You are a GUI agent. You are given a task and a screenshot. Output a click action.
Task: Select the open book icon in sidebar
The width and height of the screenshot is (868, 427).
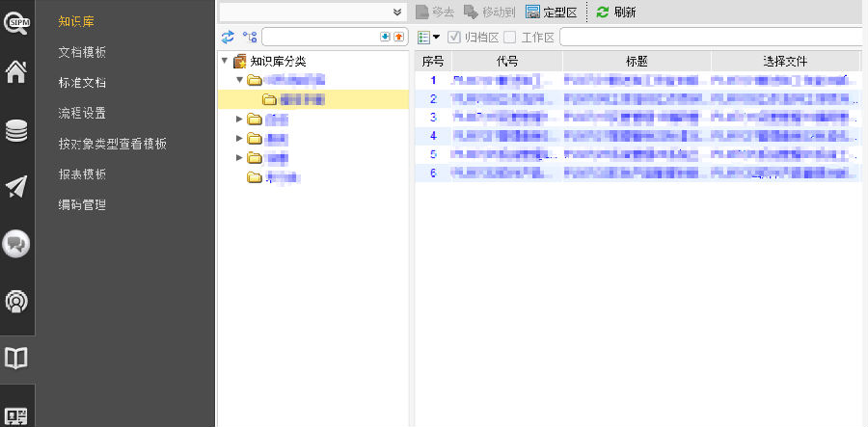click(x=16, y=359)
